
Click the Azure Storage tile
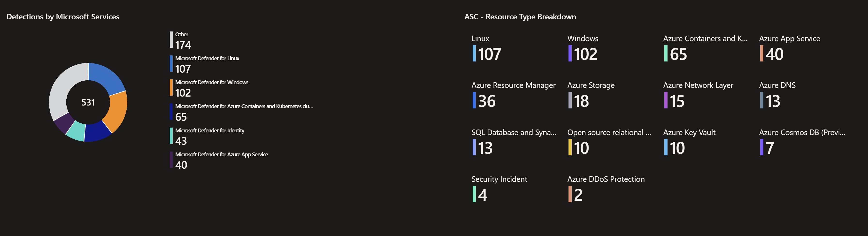pyautogui.click(x=591, y=95)
